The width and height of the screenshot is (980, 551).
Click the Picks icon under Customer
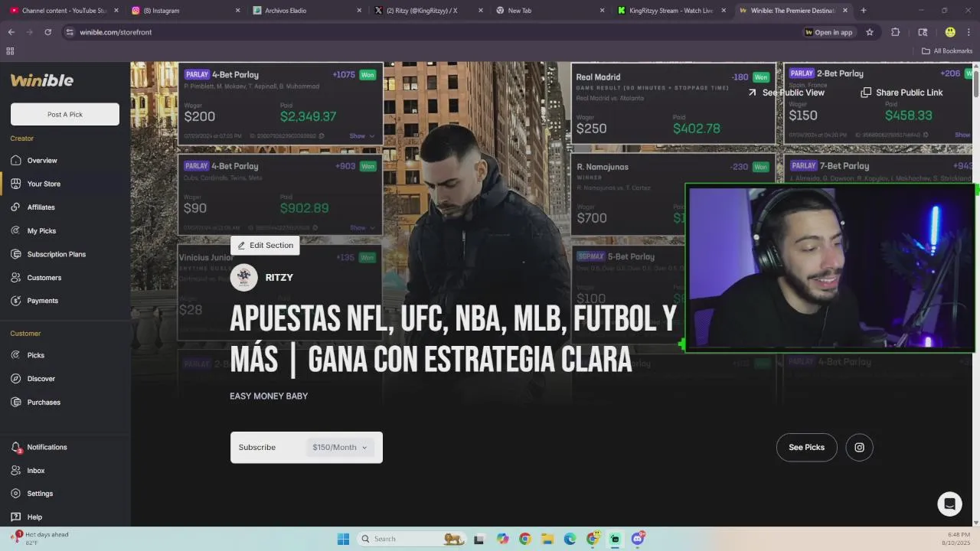tap(15, 355)
